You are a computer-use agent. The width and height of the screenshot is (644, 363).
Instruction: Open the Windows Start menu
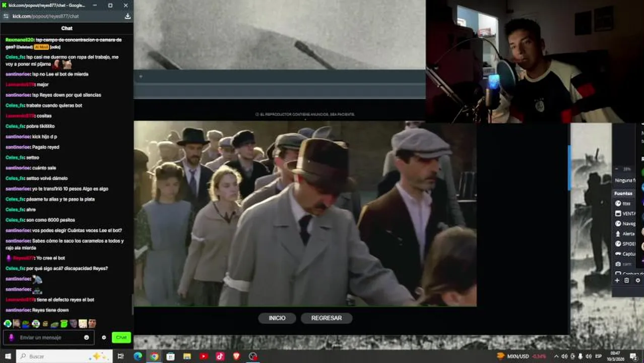[x=8, y=356]
